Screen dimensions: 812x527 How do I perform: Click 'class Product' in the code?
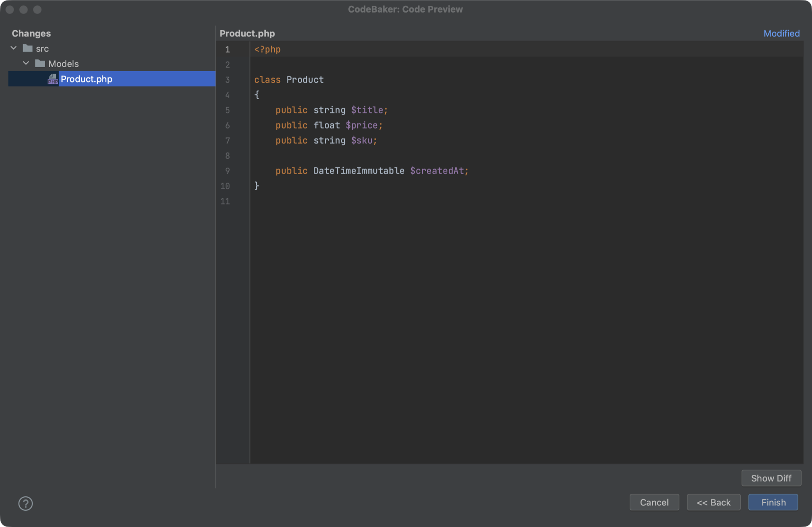[x=289, y=80]
